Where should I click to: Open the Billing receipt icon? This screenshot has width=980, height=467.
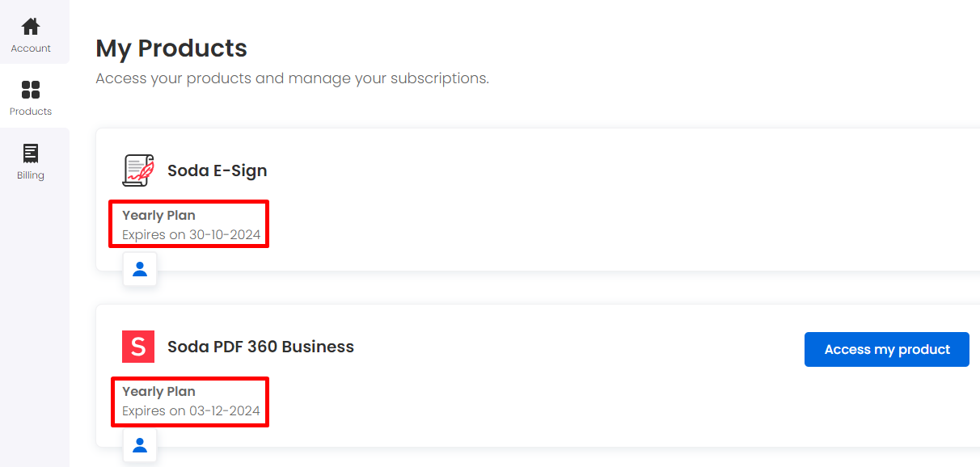pos(31,154)
